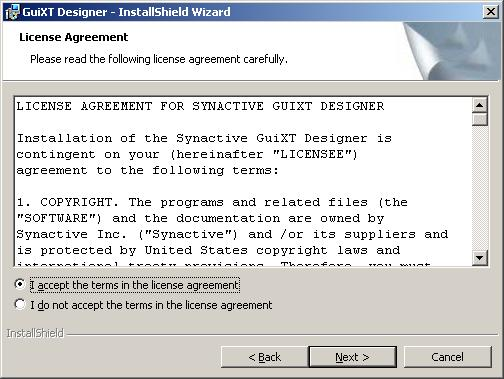This screenshot has height=379, width=504.
Task: Click the 'Please read the following' instruction text
Action: tap(159, 59)
